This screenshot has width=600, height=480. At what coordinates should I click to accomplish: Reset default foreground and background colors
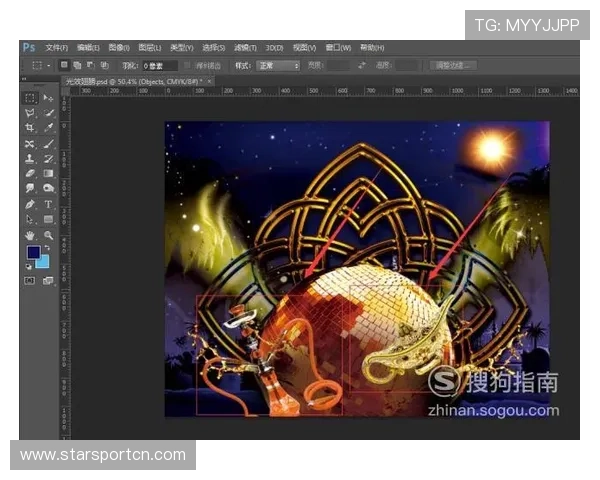(x=28, y=266)
